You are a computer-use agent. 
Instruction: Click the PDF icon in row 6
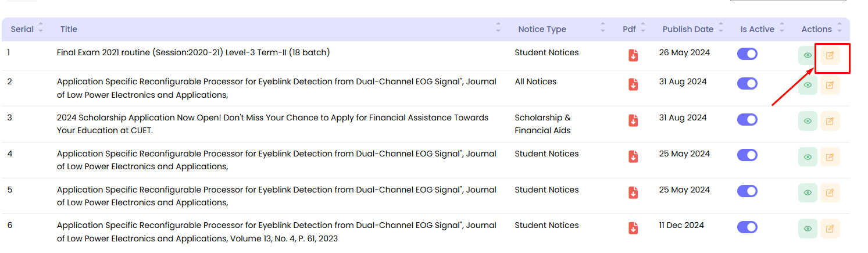633,228
